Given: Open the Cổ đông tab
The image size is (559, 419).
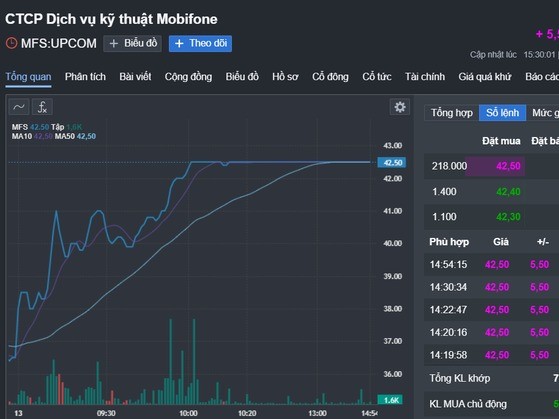Looking at the screenshot, I should pos(330,77).
